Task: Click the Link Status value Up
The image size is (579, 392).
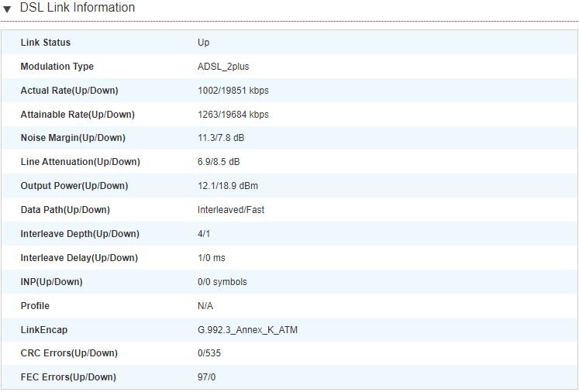Action: click(x=203, y=43)
